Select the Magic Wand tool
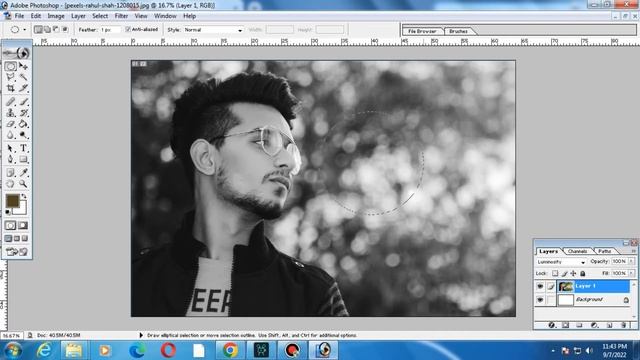This screenshot has width=640, height=360. (x=23, y=77)
